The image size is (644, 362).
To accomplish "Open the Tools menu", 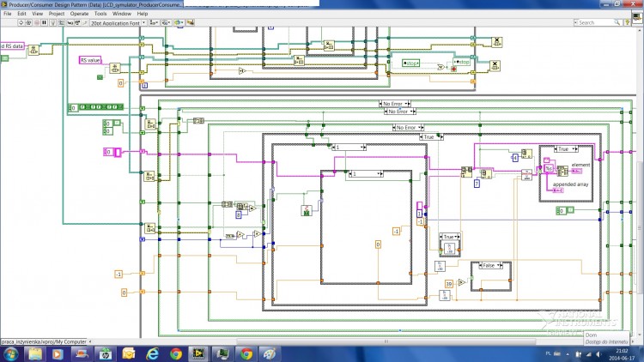I will 100,14.
